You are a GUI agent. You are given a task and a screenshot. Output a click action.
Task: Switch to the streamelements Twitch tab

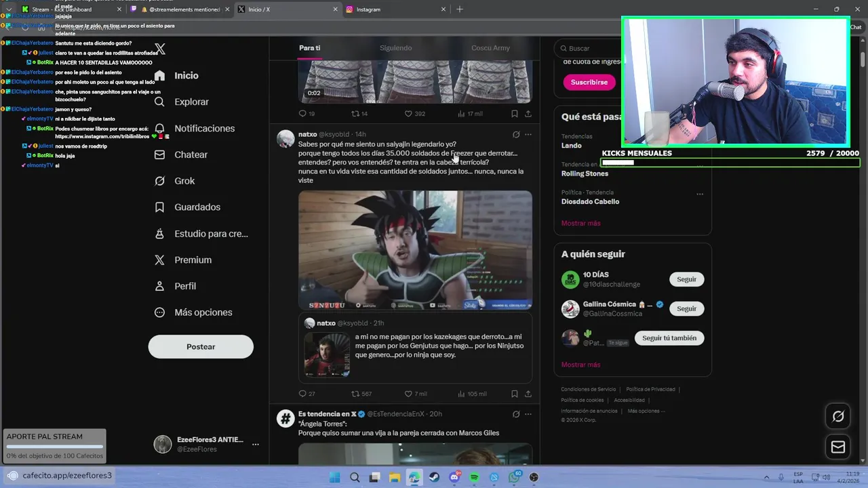tap(179, 9)
